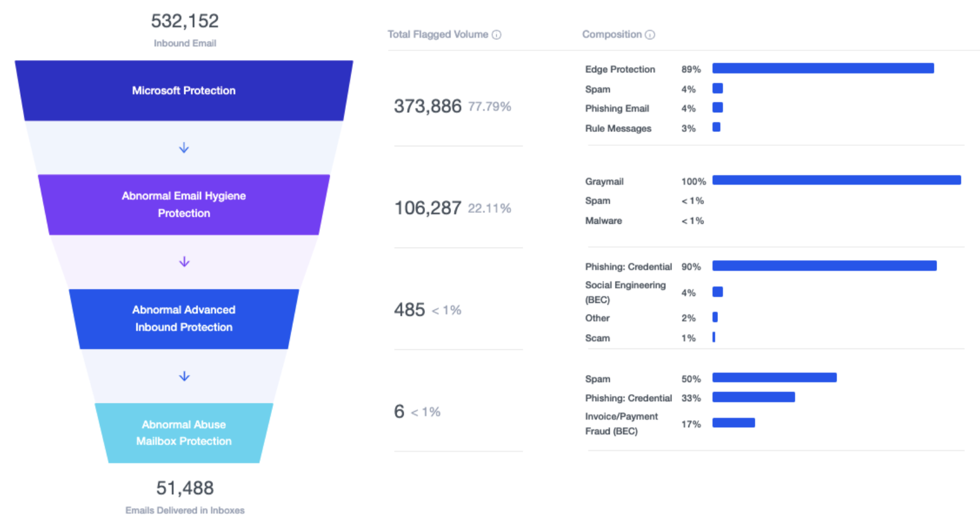Click the flagged volume value 6

pos(399,412)
